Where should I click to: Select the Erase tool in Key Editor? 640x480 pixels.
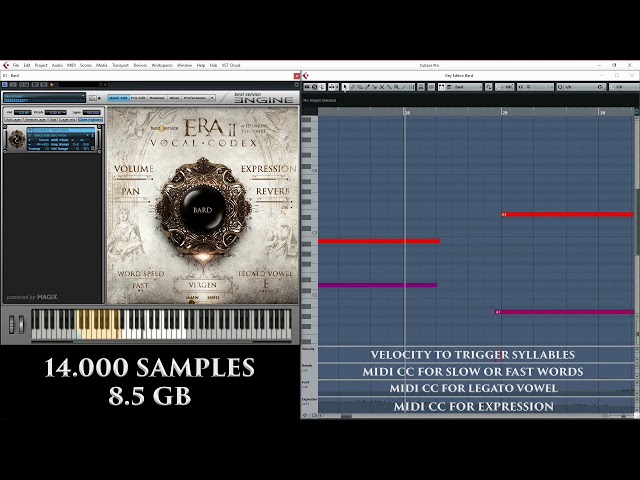pos(360,87)
